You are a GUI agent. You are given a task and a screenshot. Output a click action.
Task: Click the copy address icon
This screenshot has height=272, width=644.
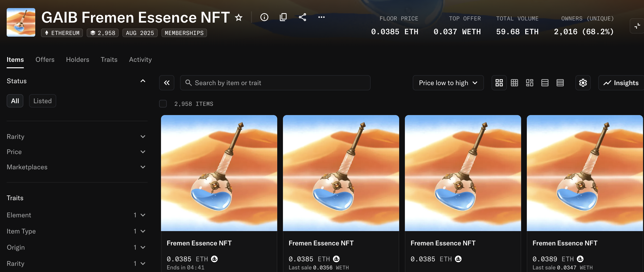click(x=283, y=17)
